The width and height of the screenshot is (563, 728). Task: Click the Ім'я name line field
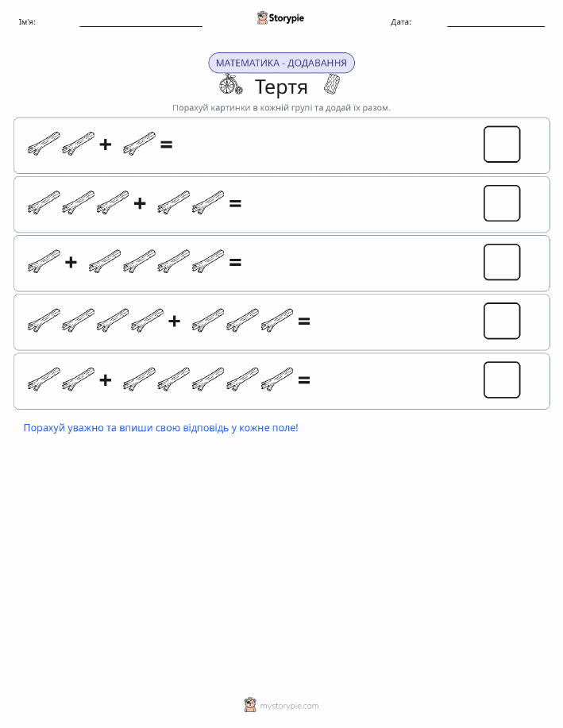coord(141,22)
